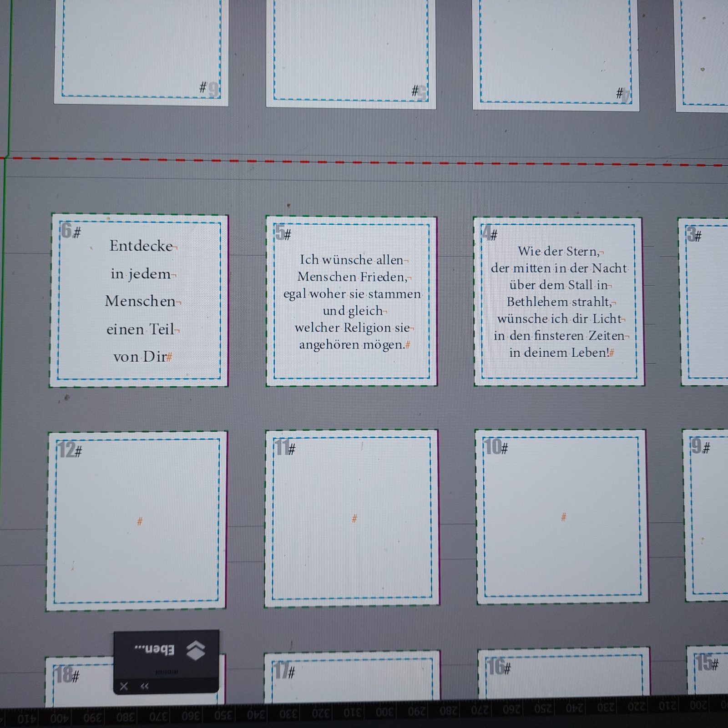Click the line "der mitten in der Nacht"

[x=559, y=268]
